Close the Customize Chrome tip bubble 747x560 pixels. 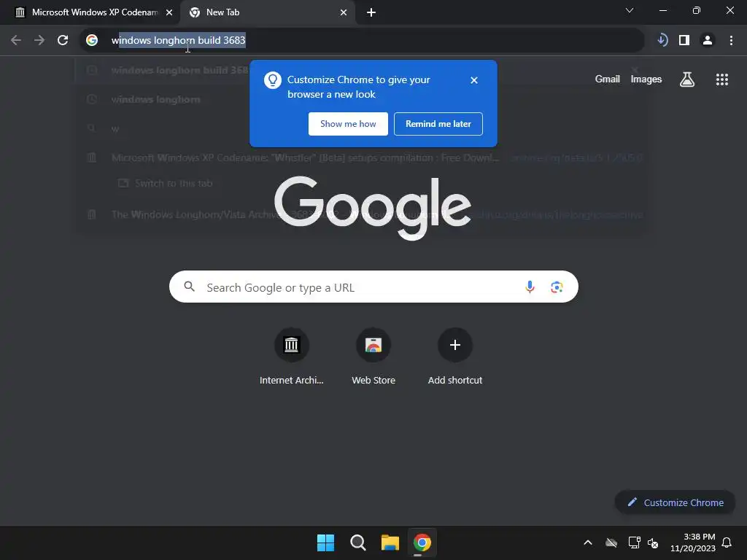pos(474,80)
